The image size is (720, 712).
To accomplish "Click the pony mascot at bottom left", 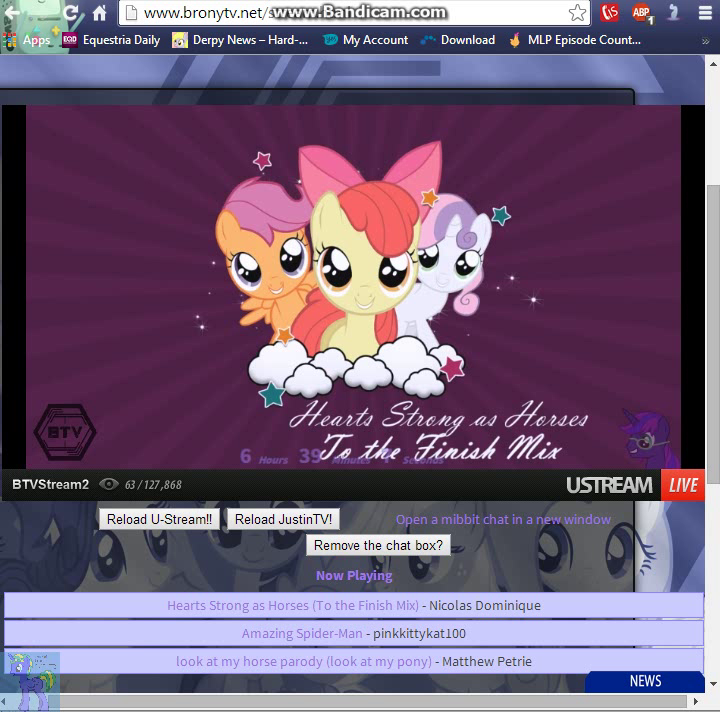I will (31, 681).
